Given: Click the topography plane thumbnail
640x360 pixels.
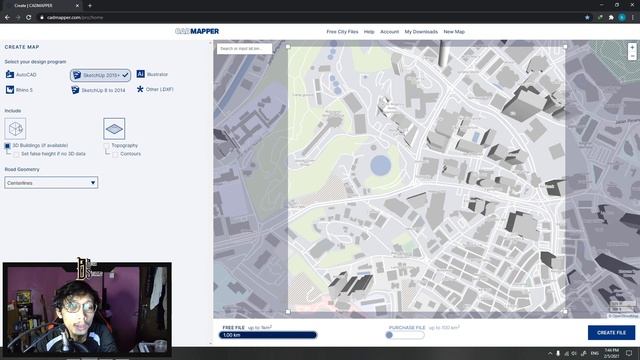Looking at the screenshot, I should (x=114, y=129).
